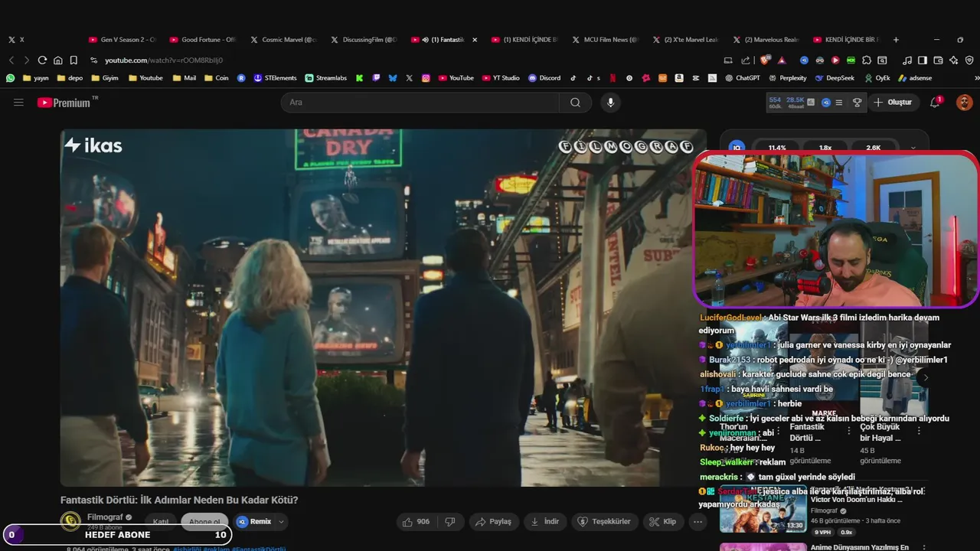This screenshot has width=980, height=551.
Task: Click the search magnifier button
Action: pyautogui.click(x=575, y=102)
